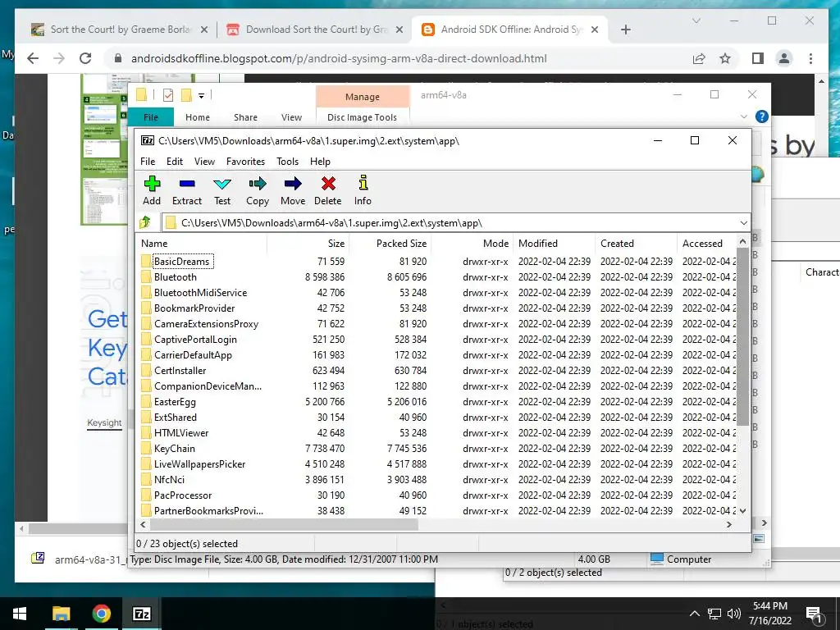Go up one folder level in 7-Zip
This screenshot has height=630, width=840.
tap(145, 222)
